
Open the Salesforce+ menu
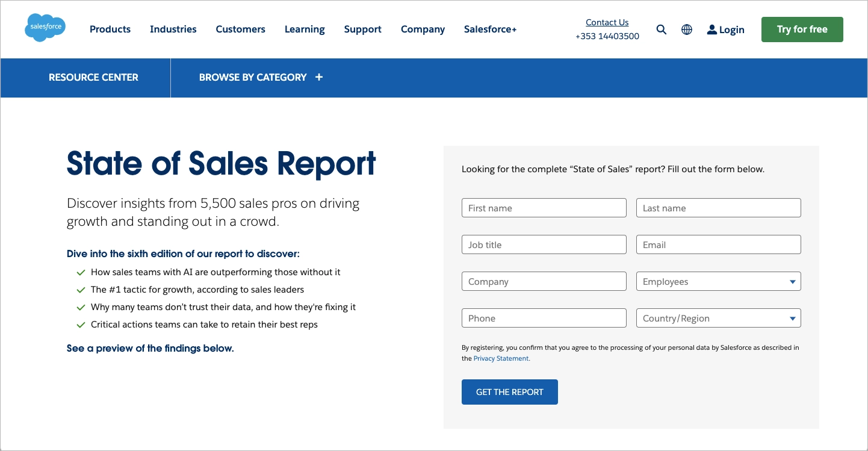(489, 29)
